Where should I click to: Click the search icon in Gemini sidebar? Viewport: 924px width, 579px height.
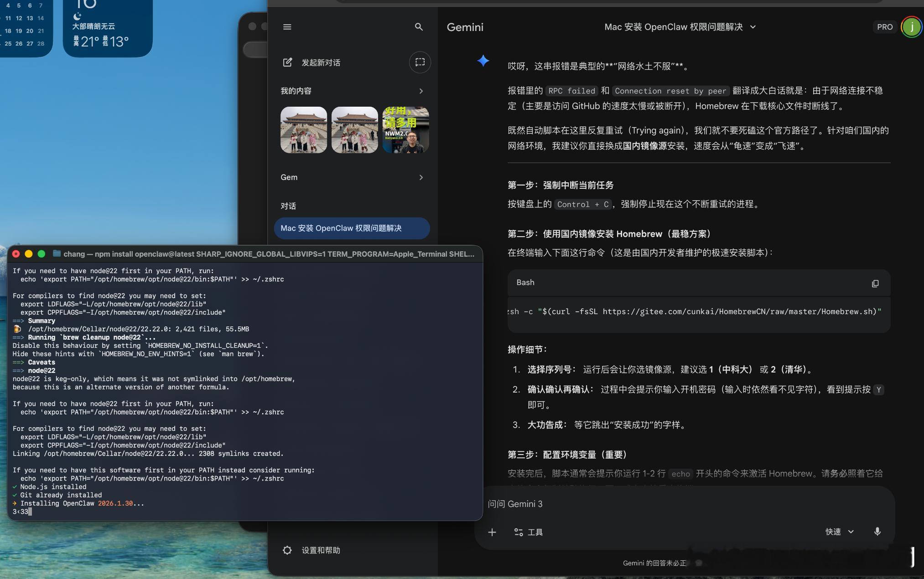click(419, 27)
